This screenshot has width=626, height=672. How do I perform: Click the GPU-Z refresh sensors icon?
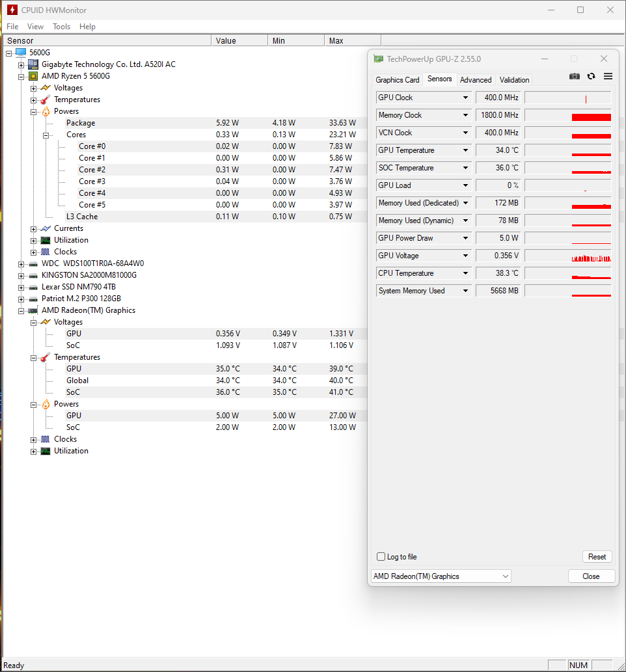[x=592, y=76]
